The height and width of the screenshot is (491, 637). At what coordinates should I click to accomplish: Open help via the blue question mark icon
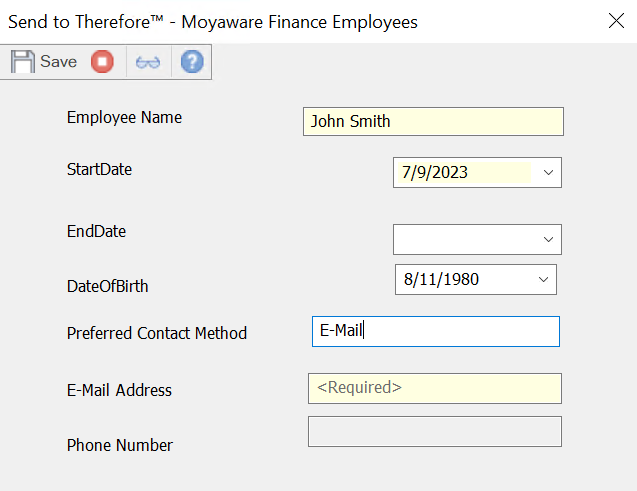tap(192, 62)
